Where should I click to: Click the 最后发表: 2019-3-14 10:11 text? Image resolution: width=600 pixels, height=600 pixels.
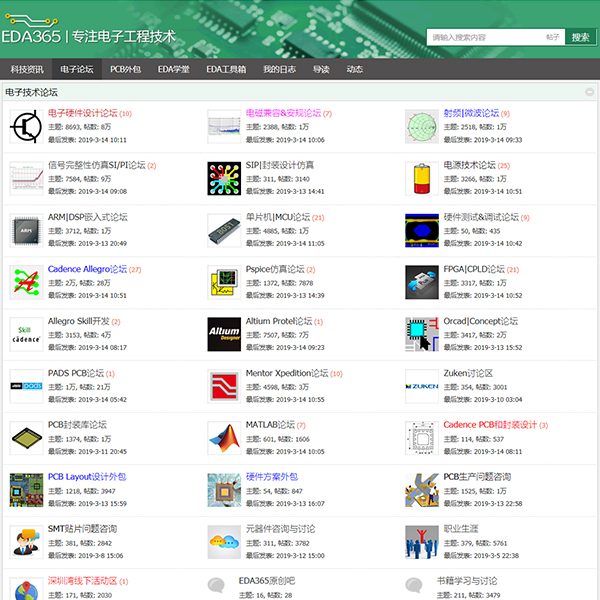(x=87, y=140)
